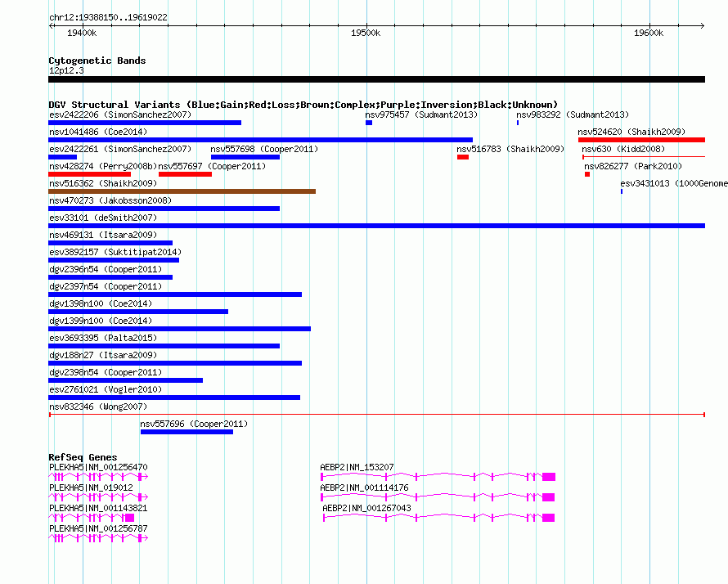Select nsv469131 (Itsara2009) label
Image resolution: width=728 pixels, height=584 pixels.
point(103,235)
